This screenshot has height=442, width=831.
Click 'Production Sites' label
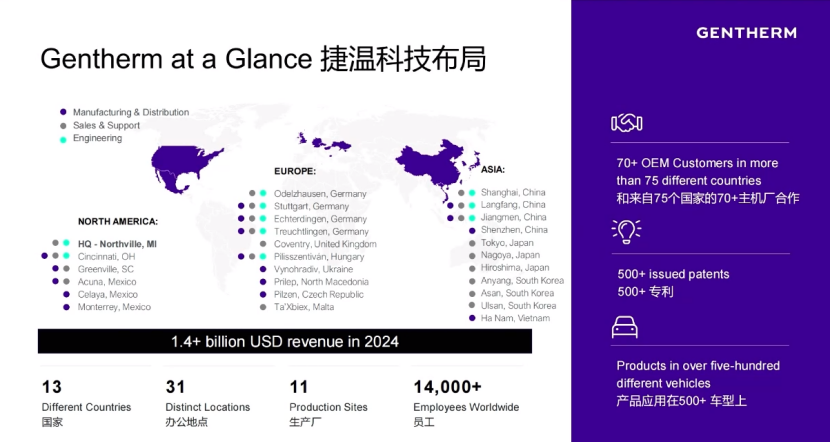pyautogui.click(x=329, y=407)
